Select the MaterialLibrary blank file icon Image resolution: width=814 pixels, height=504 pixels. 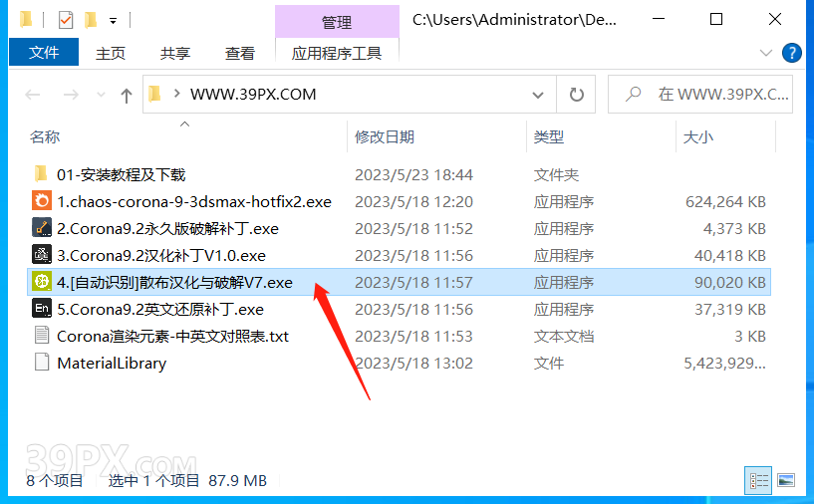click(x=42, y=363)
